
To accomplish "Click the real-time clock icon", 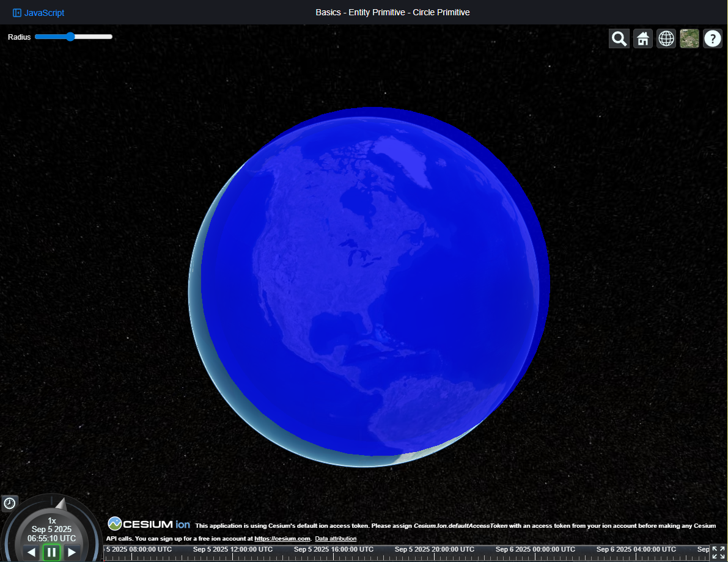I will click(9, 503).
